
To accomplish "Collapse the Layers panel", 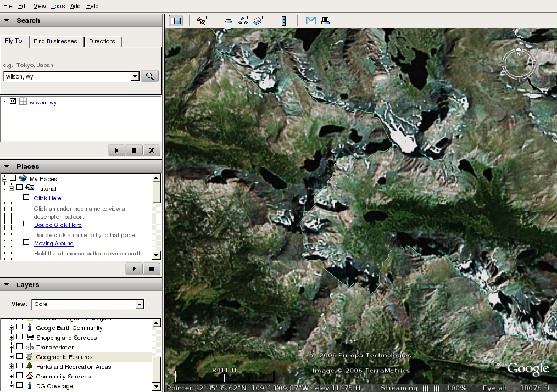I will click(7, 284).
